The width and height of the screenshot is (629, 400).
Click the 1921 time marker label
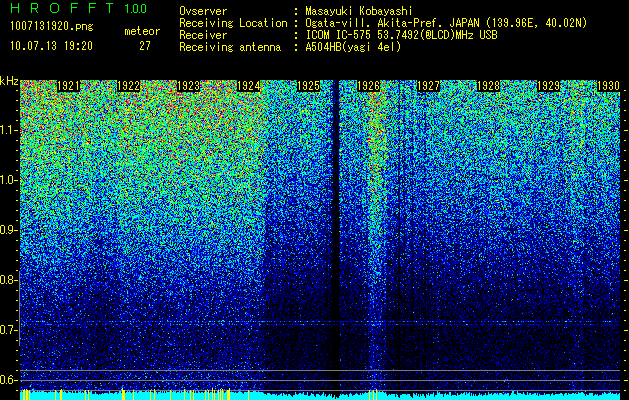[68, 86]
